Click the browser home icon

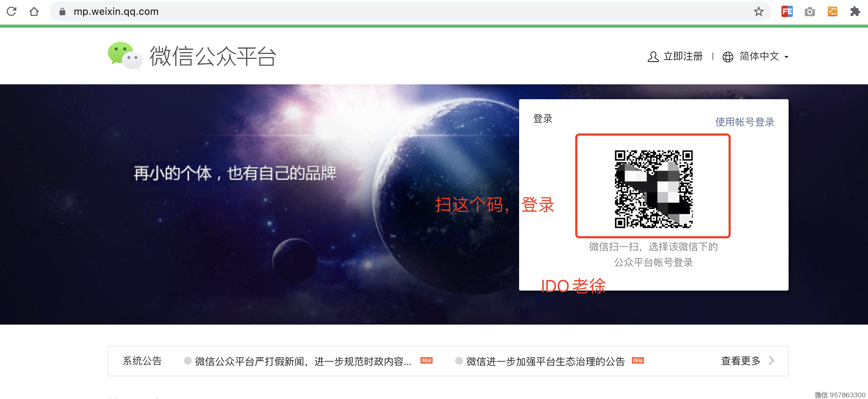(x=34, y=11)
